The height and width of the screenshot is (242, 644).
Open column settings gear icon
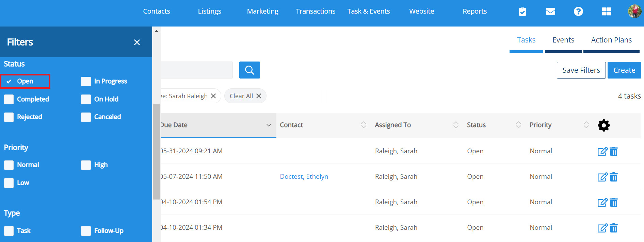pyautogui.click(x=603, y=125)
